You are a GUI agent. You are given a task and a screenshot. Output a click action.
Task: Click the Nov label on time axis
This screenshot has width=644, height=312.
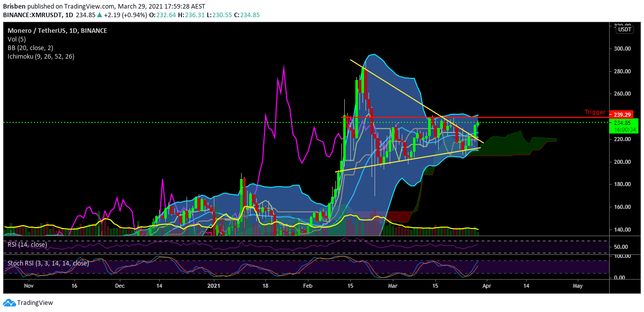[x=29, y=286]
